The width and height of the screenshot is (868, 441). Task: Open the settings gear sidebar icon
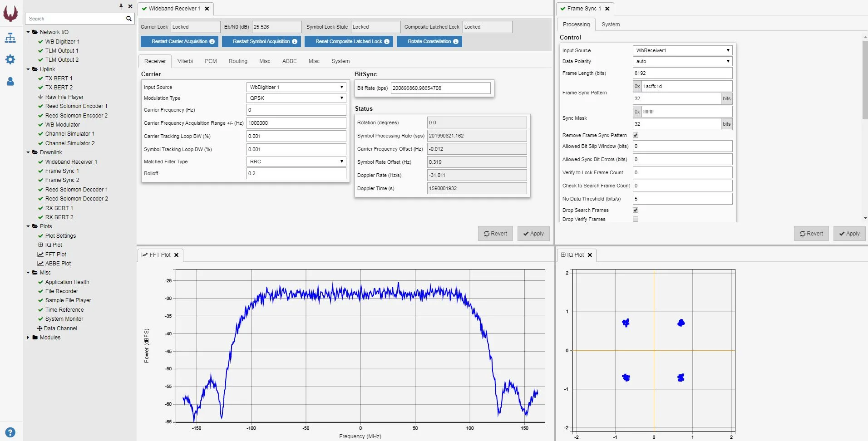coord(10,59)
